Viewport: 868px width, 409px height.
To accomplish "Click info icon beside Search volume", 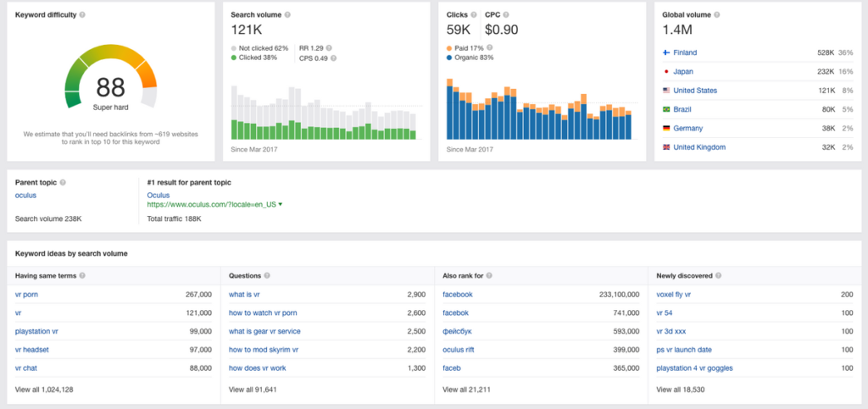I will (x=287, y=15).
